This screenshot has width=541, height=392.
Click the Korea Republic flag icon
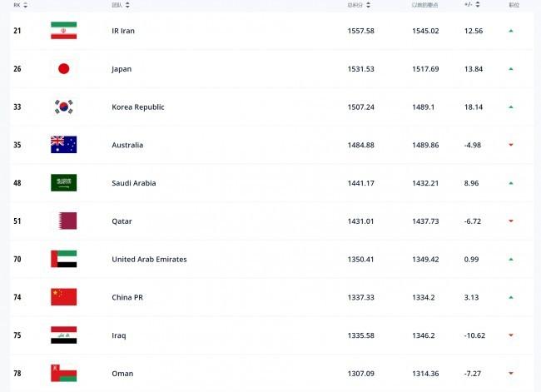point(64,107)
